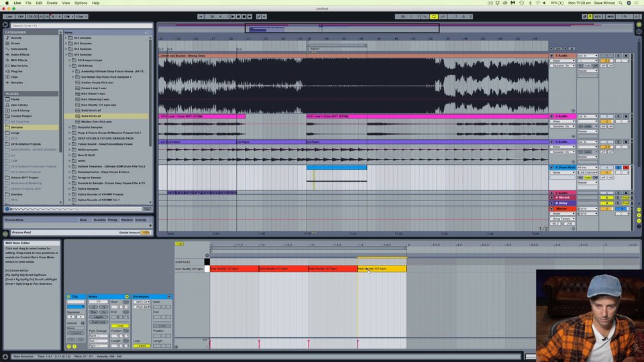Toggle browser visibility triangle button

[x=5, y=25]
